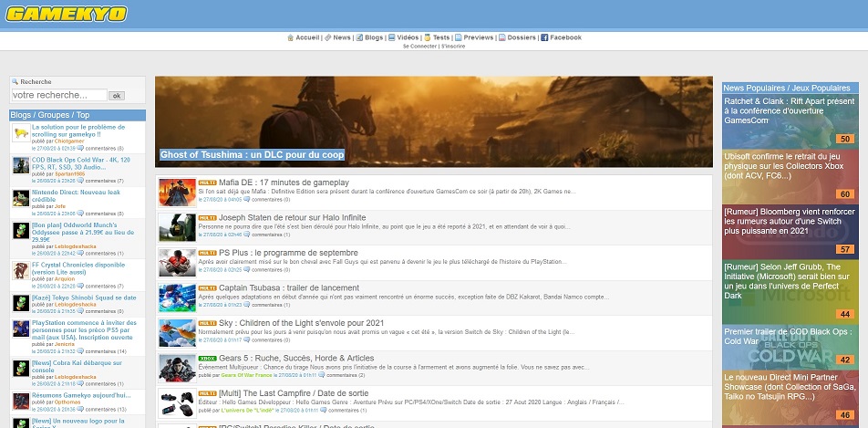Click comment bubble icon of Mafia DE article
Screen dimensions: 868x428
(x=247, y=200)
